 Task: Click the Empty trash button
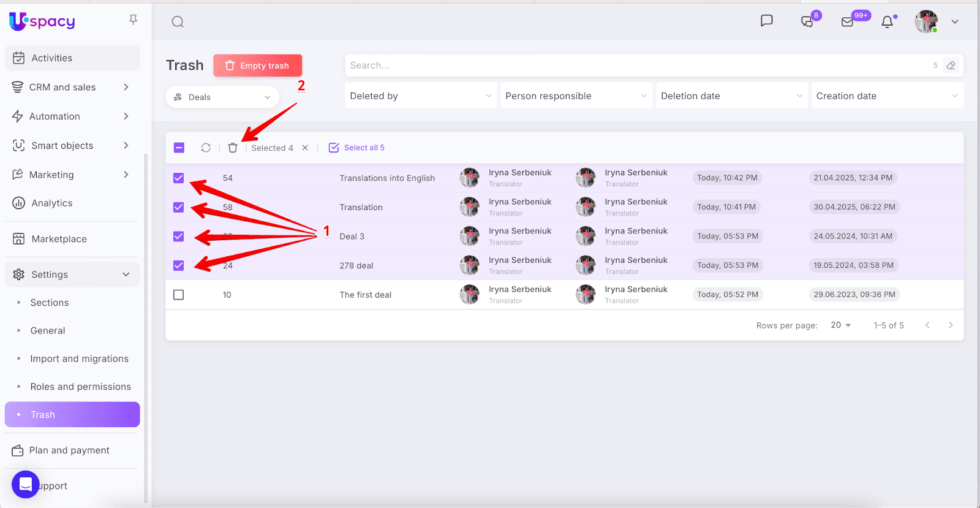pyautogui.click(x=258, y=66)
